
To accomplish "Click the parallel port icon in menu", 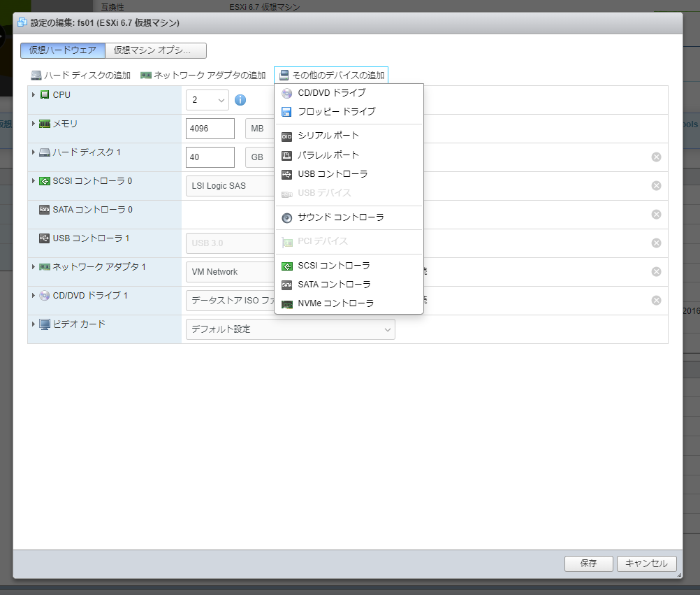I will (x=286, y=155).
